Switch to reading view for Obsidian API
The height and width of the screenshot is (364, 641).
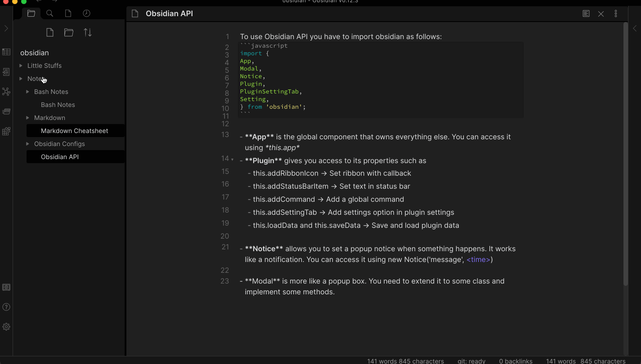[x=586, y=13]
